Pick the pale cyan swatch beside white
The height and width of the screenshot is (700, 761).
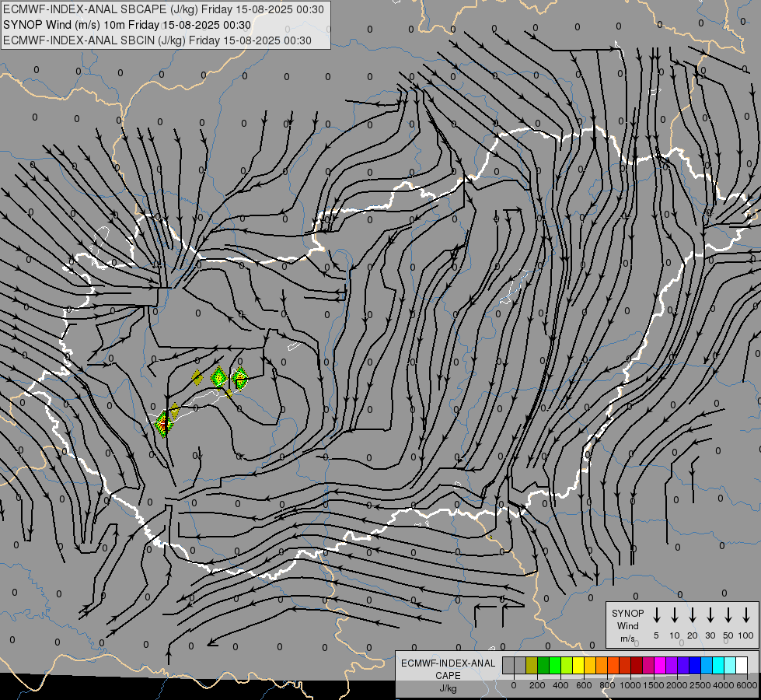pos(731,666)
